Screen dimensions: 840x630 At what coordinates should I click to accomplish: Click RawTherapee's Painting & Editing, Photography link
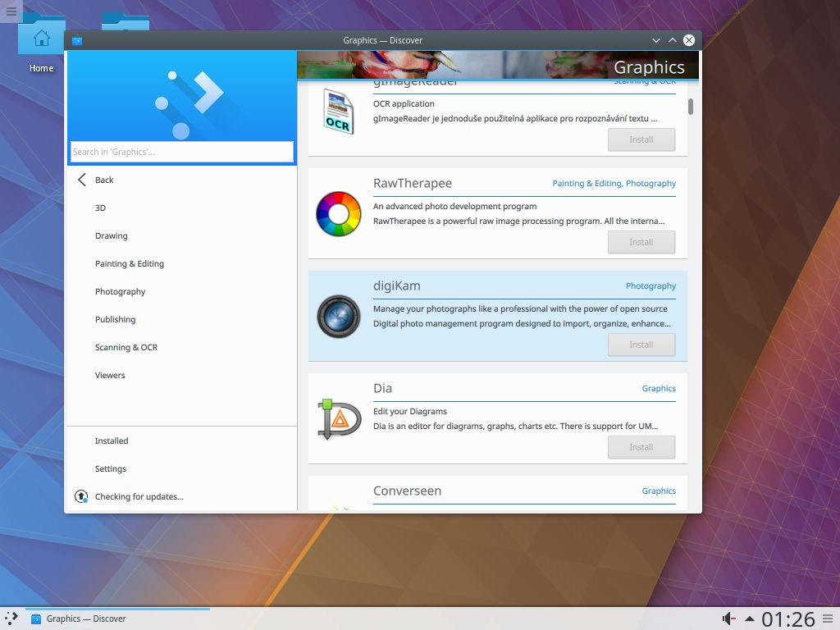click(614, 183)
